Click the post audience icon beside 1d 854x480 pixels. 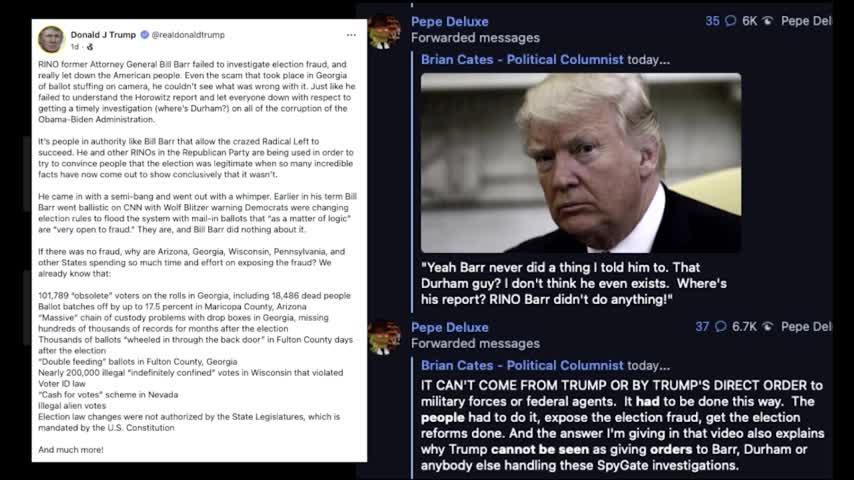(90, 47)
